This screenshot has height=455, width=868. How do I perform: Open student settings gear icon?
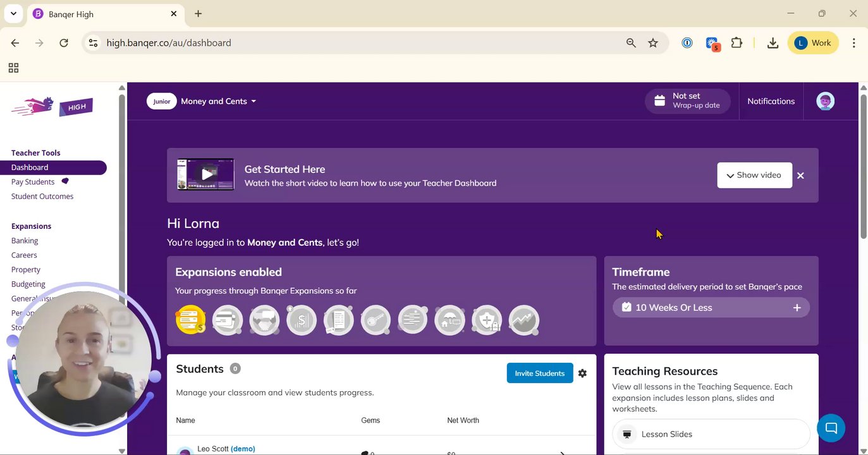pyautogui.click(x=582, y=373)
